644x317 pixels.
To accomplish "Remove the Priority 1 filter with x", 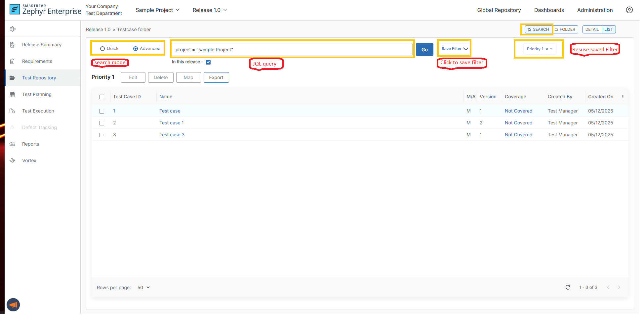I will click(x=546, y=49).
